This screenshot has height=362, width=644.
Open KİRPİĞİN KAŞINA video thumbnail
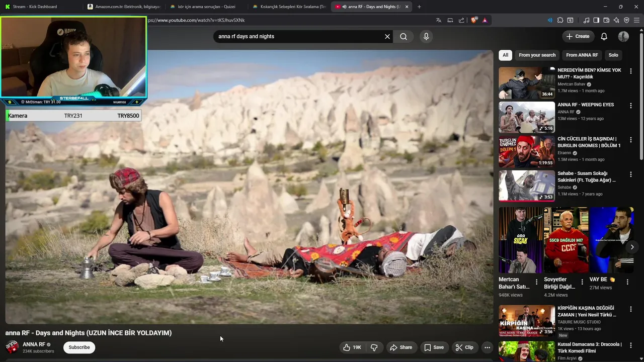527,321
